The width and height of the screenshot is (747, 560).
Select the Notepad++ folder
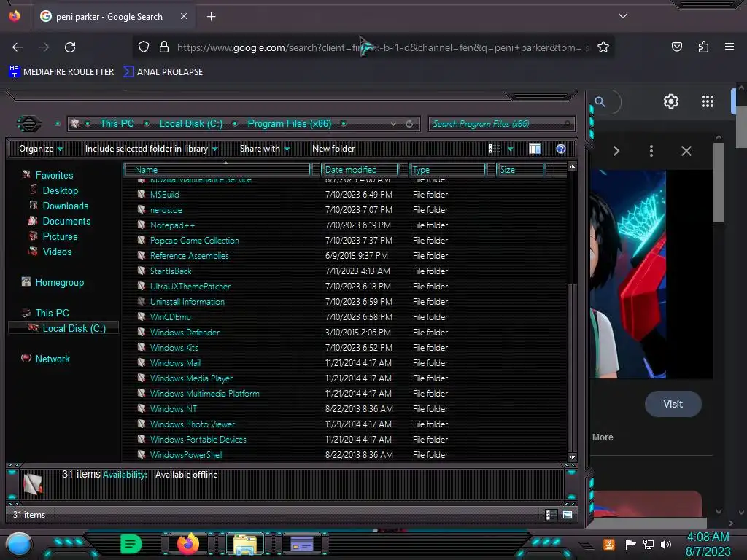tap(172, 225)
